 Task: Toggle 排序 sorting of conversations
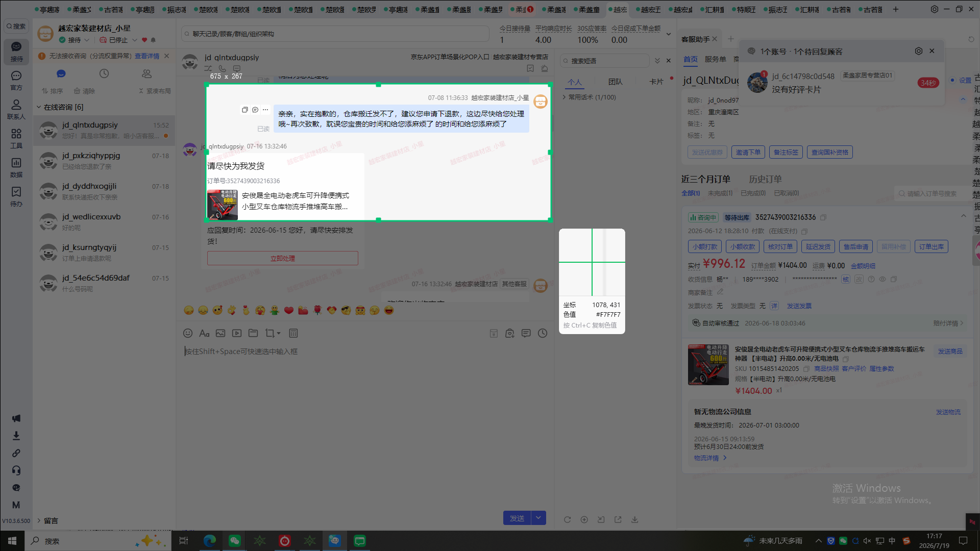(x=52, y=91)
